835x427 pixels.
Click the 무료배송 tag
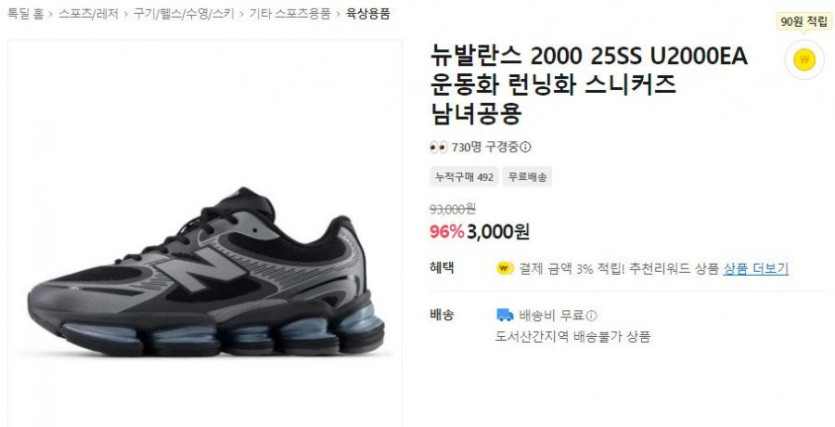coord(527,177)
